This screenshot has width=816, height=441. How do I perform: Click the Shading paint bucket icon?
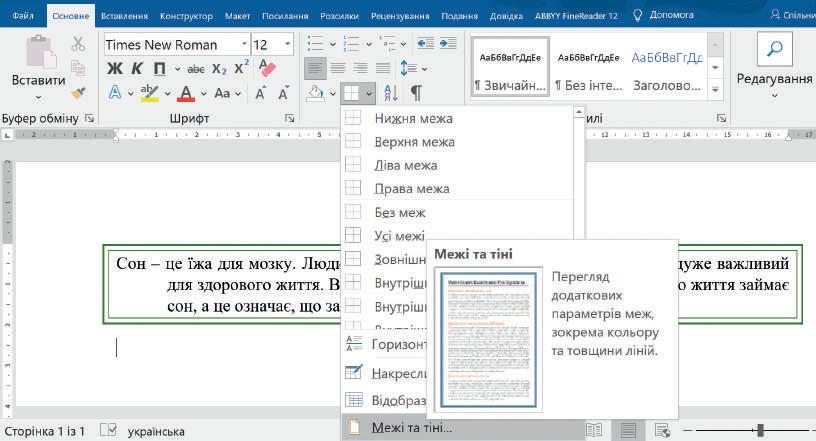[x=315, y=93]
